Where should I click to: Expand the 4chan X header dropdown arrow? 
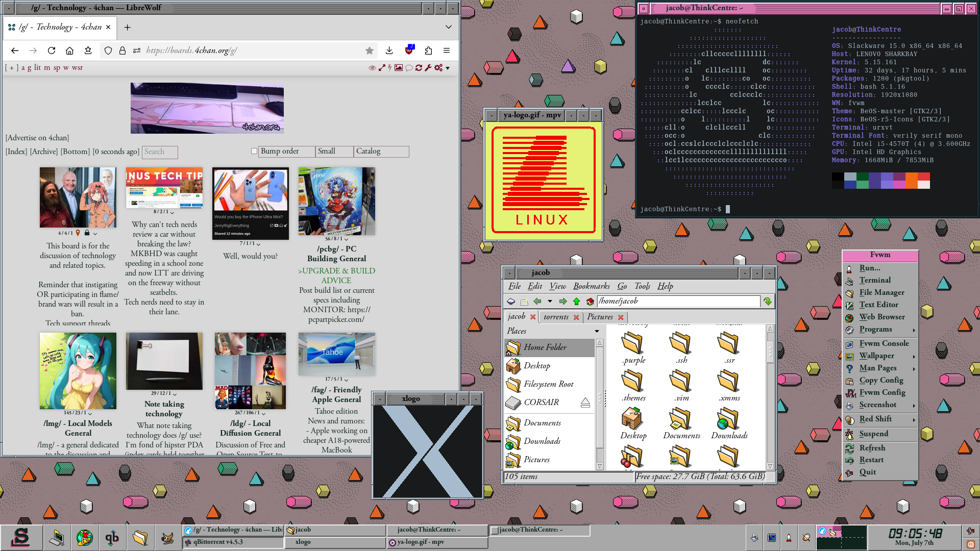click(x=448, y=68)
